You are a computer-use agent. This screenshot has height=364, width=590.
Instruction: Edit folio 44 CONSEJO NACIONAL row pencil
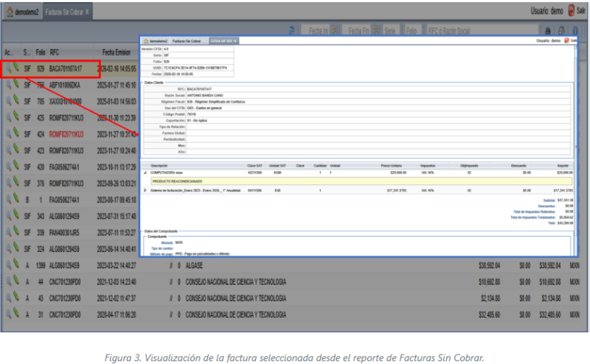15,281
